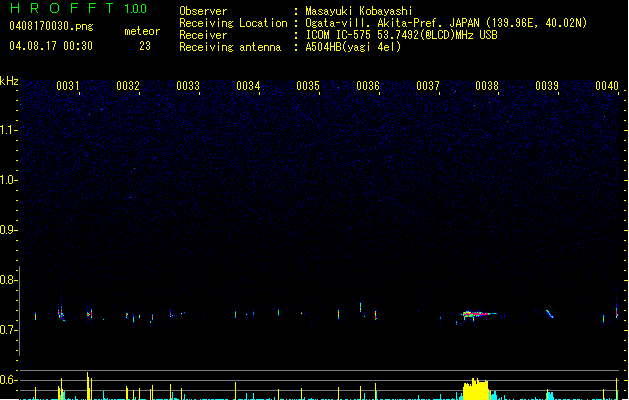The height and width of the screenshot is (400, 629).
Task: Click the Receiver label
Action: [203, 35]
